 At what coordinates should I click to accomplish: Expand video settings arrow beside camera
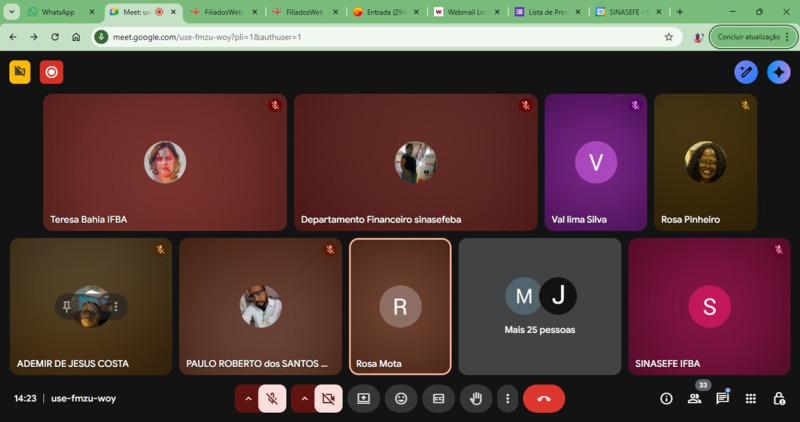pyautogui.click(x=303, y=398)
